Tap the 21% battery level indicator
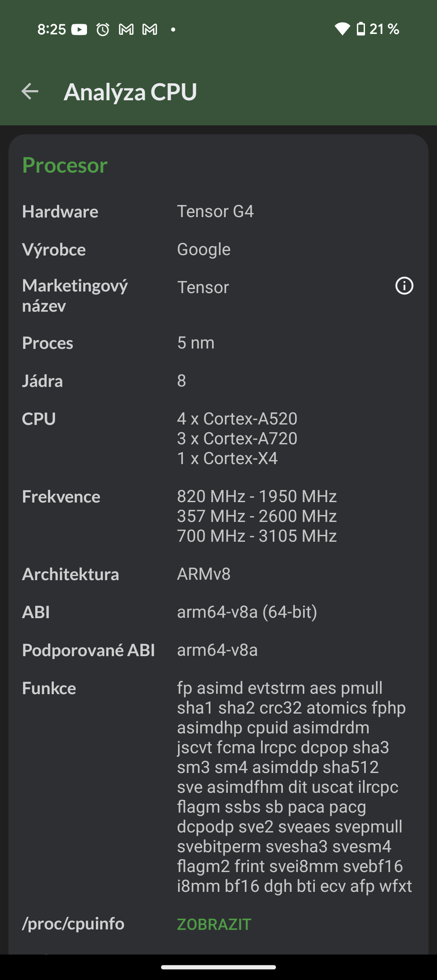 click(385, 29)
